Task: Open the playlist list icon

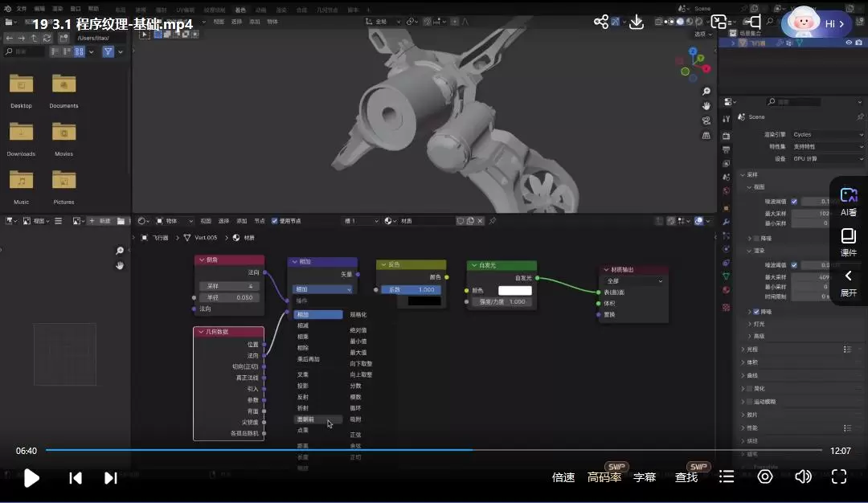Action: (727, 476)
